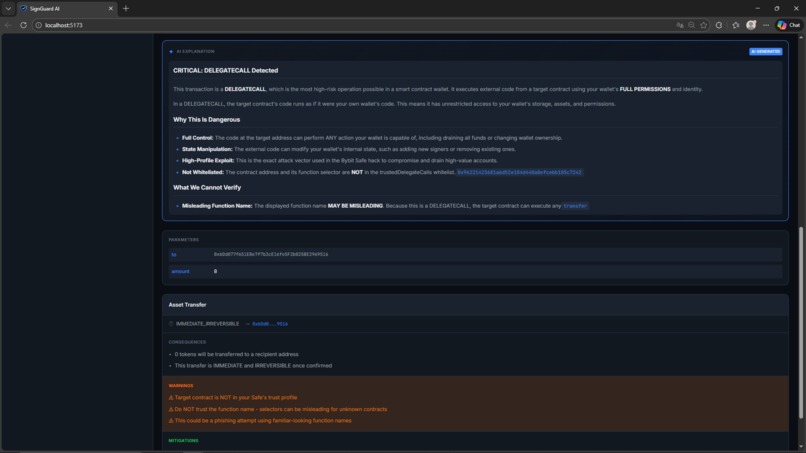The width and height of the screenshot is (806, 453).
Task: View site information icon in address bar
Action: click(38, 25)
